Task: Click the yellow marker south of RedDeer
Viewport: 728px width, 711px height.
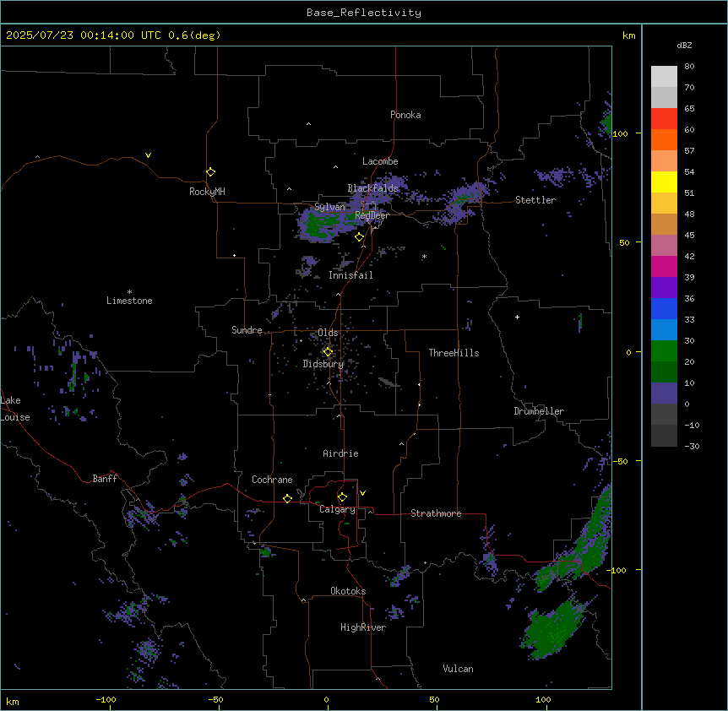Action: (359, 237)
